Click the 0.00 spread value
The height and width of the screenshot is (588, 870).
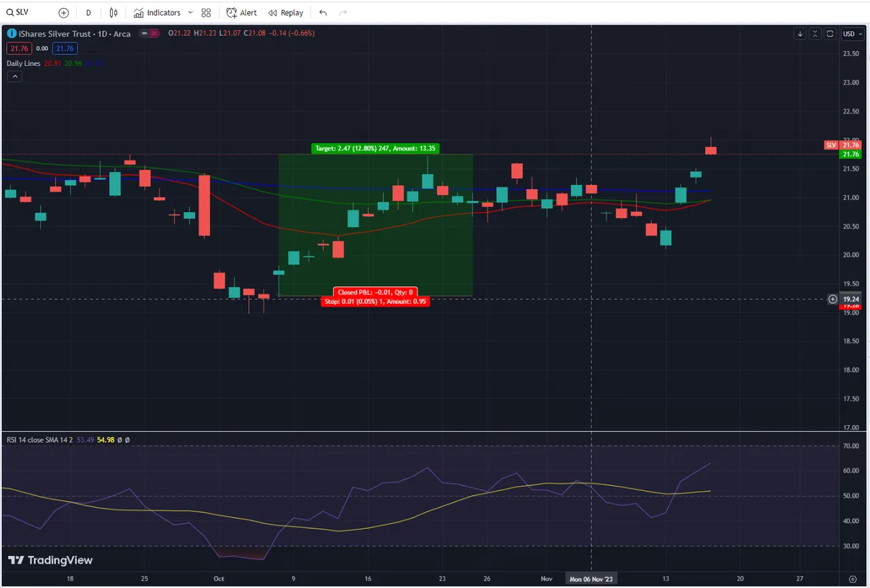click(x=41, y=48)
